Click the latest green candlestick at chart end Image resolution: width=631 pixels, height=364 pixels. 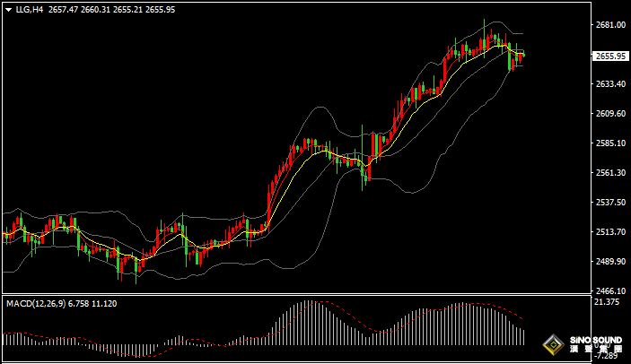[523, 55]
